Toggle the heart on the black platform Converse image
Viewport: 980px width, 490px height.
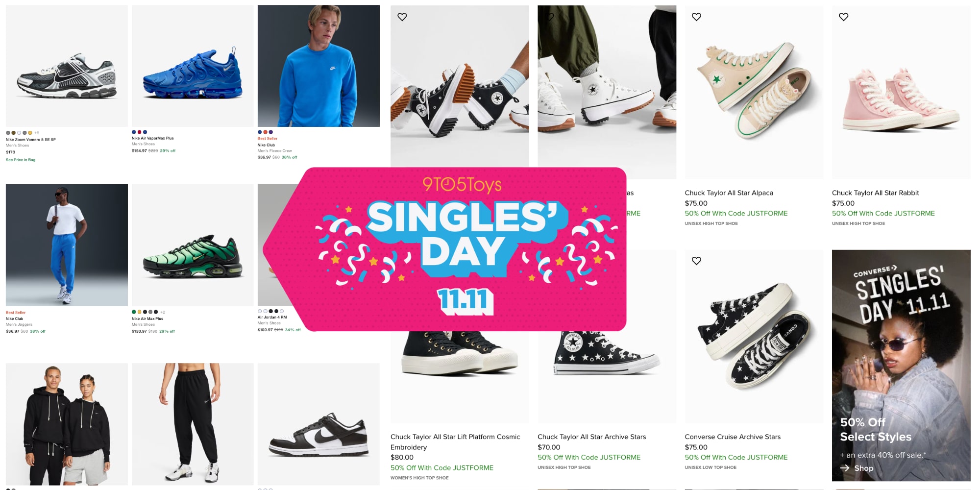(x=402, y=17)
